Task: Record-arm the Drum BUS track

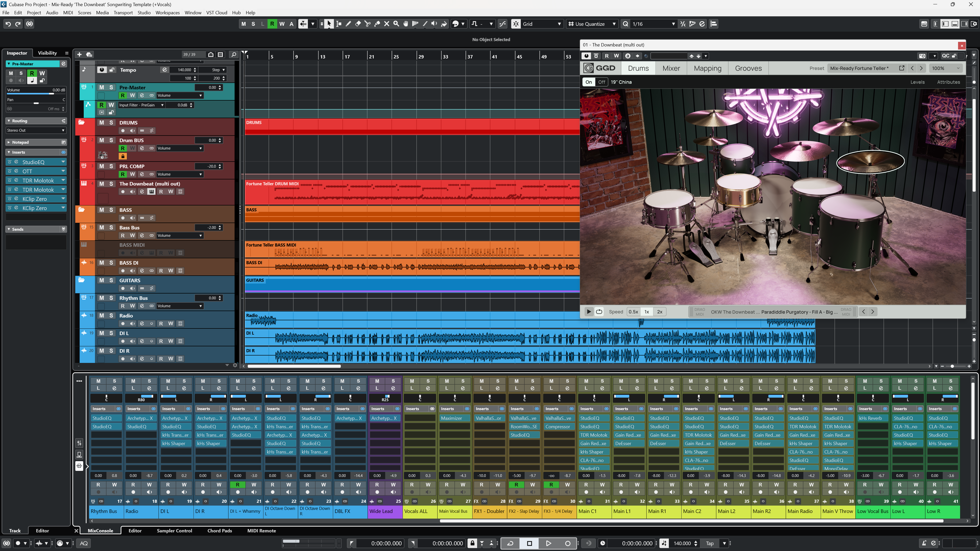Action: [x=123, y=148]
